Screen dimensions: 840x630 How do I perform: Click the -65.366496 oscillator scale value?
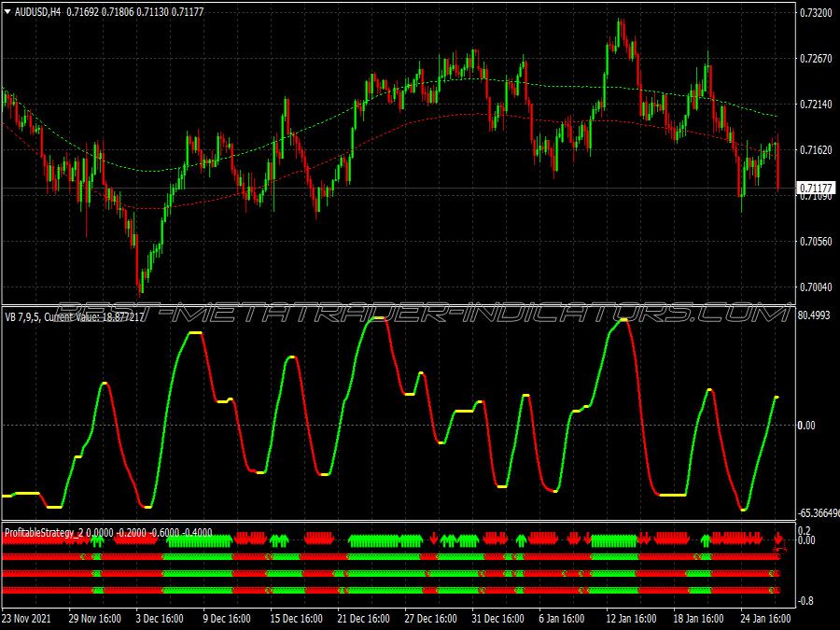tap(819, 513)
